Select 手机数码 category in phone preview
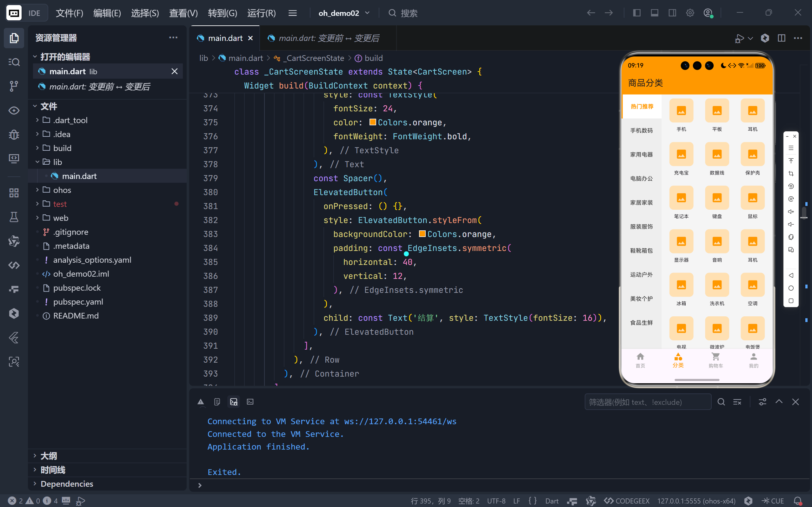Image resolution: width=812 pixels, height=507 pixels. 641,130
